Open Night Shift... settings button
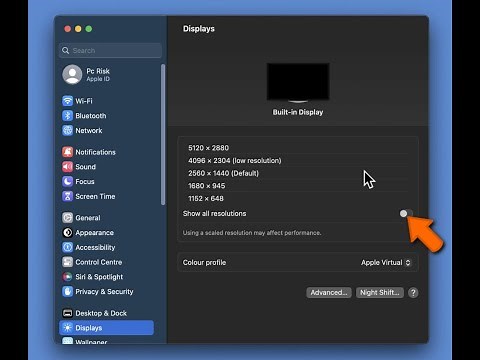Viewport: 480px width, 360px height. (x=380, y=293)
